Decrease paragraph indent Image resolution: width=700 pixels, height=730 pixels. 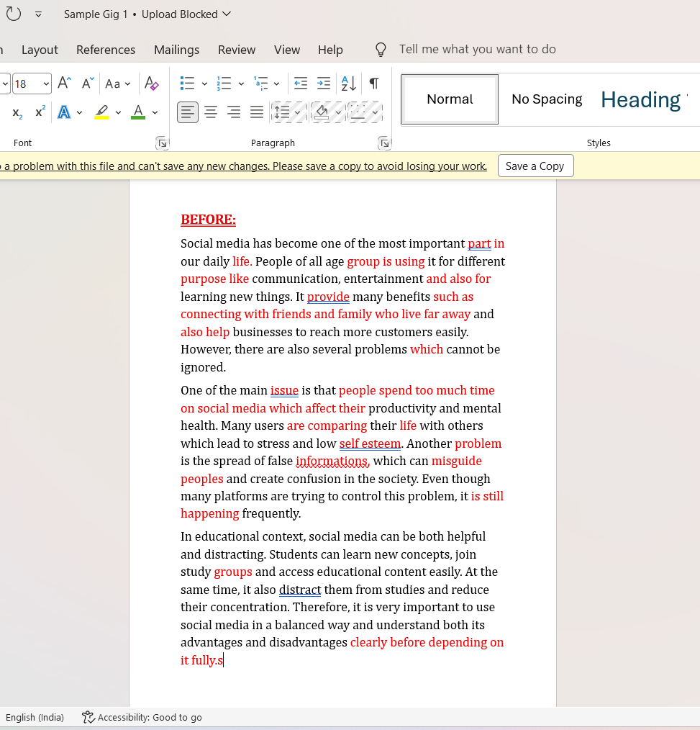pos(301,84)
